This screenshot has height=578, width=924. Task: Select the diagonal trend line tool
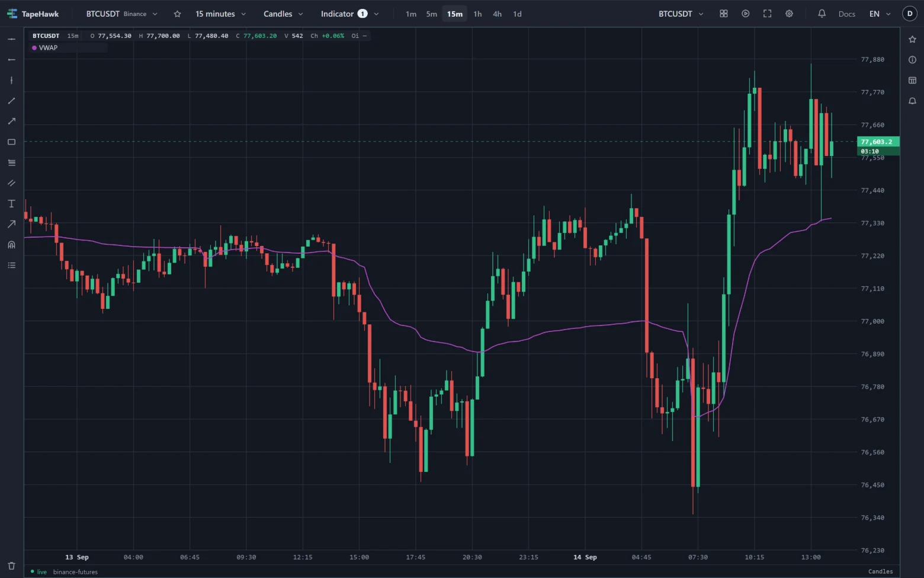11,101
